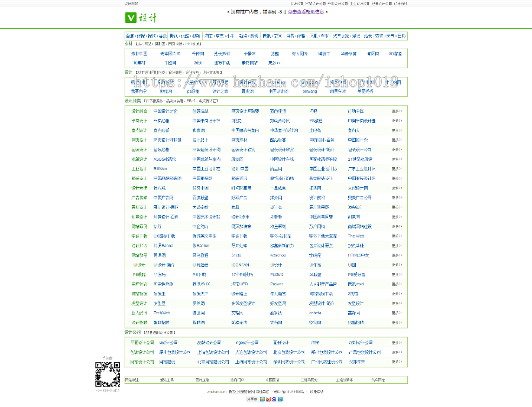The image size is (532, 407).
Task: Open the 中国设计之窗 link
Action: 166,111
